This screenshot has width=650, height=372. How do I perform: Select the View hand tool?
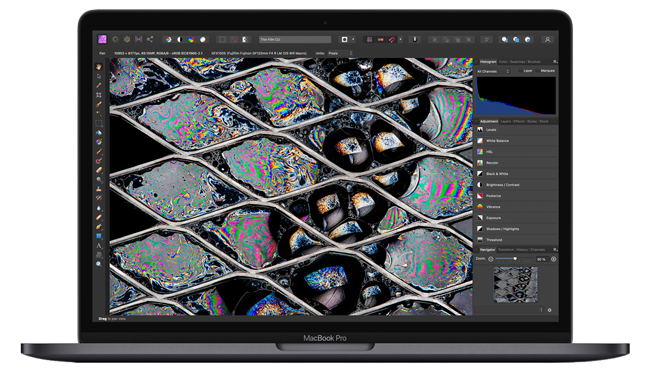[x=99, y=66]
